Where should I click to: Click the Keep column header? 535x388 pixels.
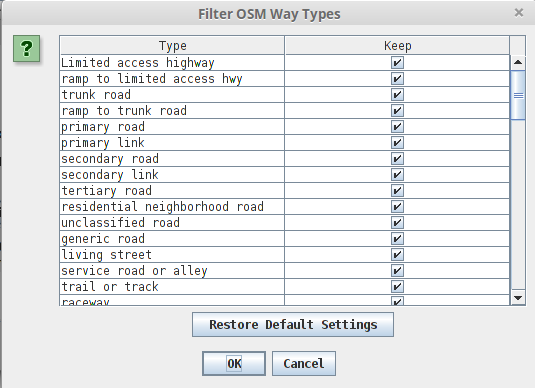click(x=397, y=45)
